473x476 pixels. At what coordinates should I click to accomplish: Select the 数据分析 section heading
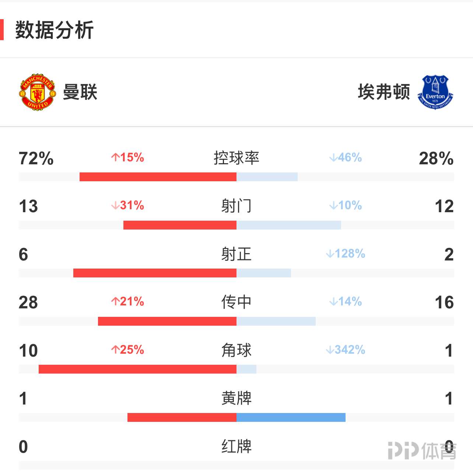(x=54, y=30)
